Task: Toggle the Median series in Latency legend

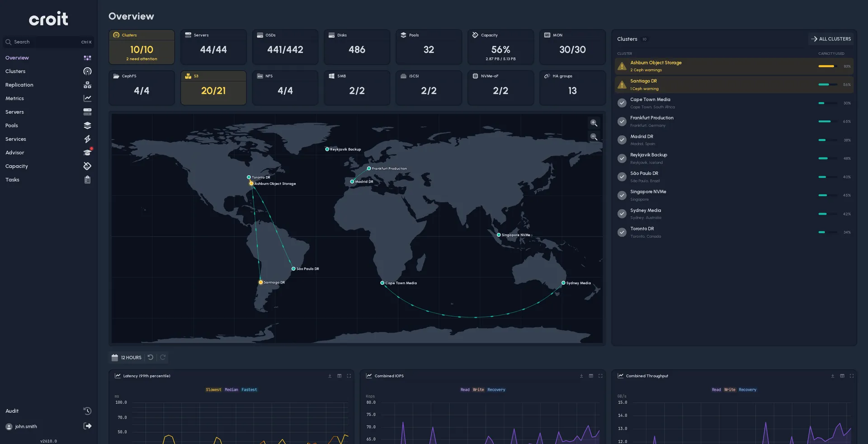Action: coord(231,390)
